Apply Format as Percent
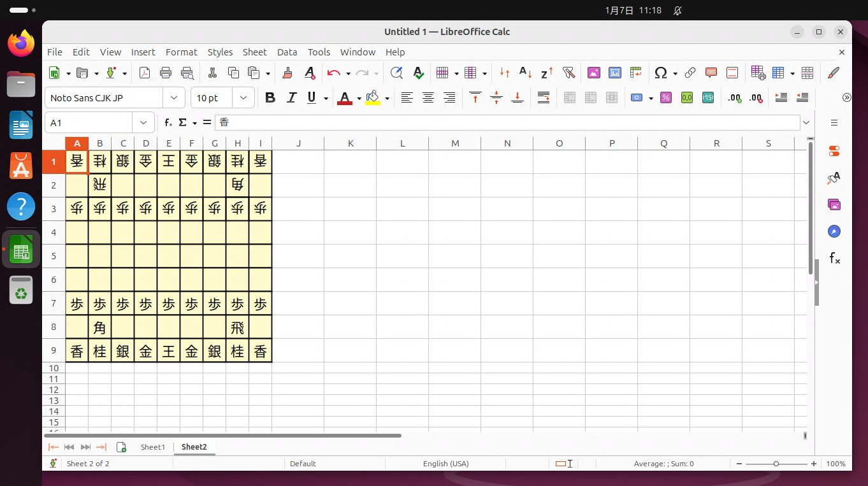 click(x=666, y=97)
